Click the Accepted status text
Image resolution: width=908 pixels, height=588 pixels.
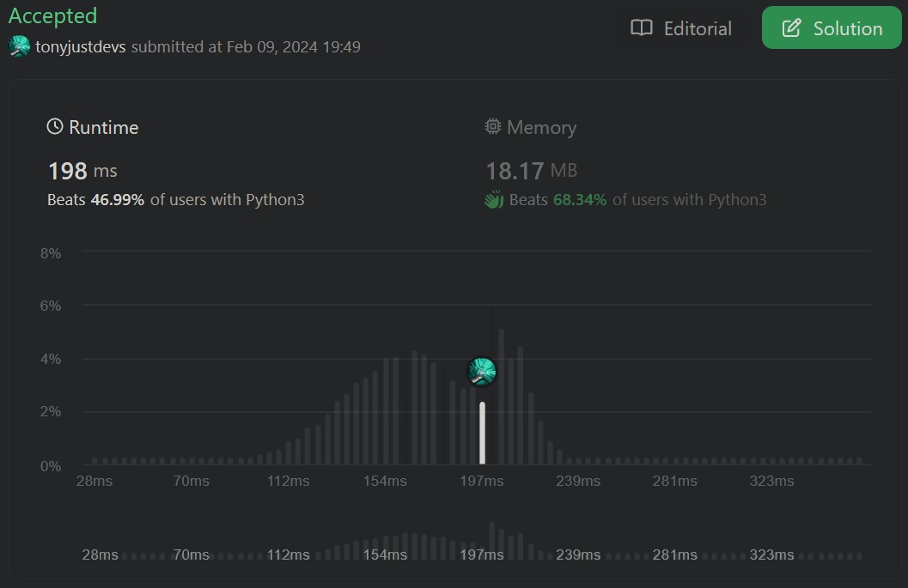pos(52,16)
